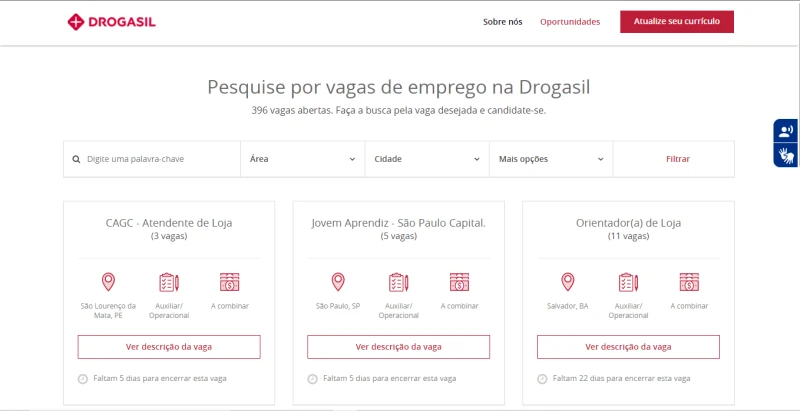Open the sign language accessibility icon
Screen dimensions: 800x411
pos(786,155)
